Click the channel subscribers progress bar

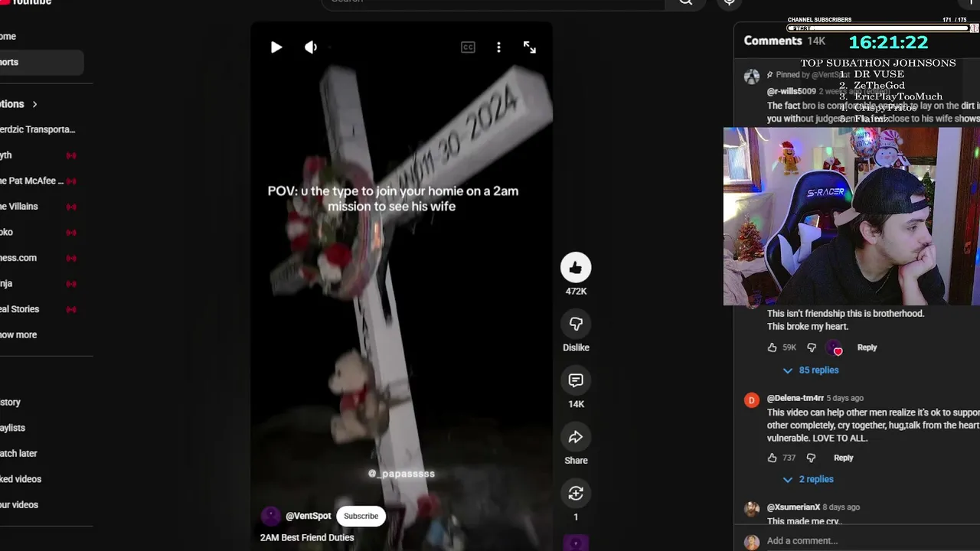[877, 28]
